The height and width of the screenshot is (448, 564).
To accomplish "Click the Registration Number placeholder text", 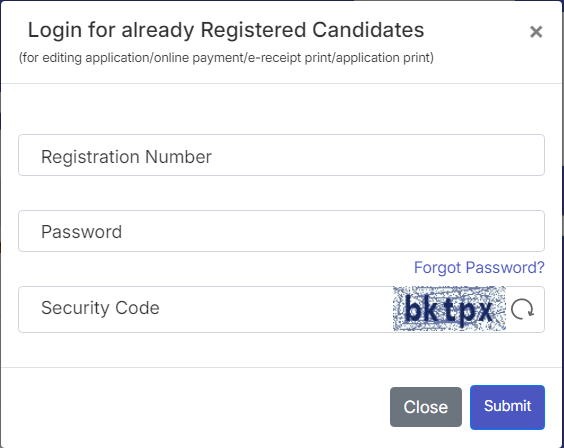I will click(126, 157).
